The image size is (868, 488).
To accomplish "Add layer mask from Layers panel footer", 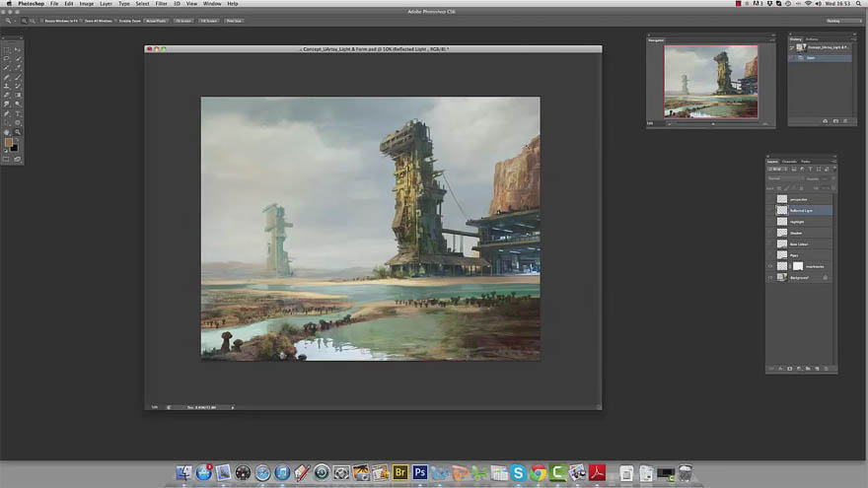I will (789, 369).
